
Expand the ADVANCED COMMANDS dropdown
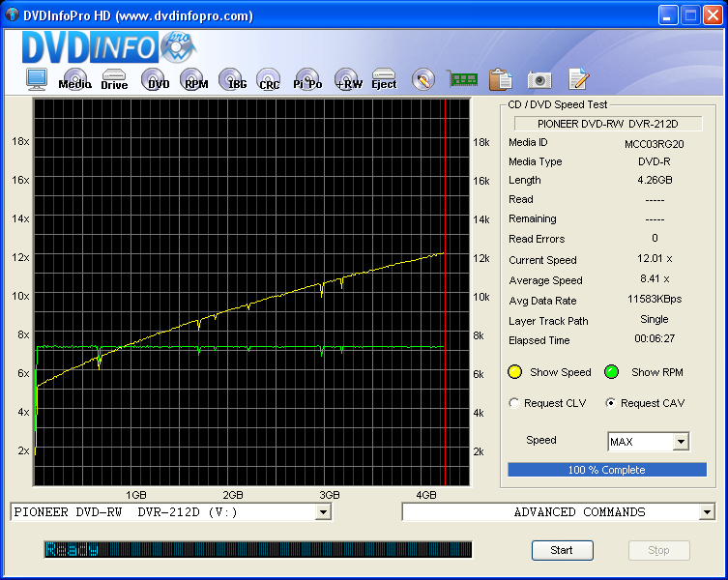(707, 512)
